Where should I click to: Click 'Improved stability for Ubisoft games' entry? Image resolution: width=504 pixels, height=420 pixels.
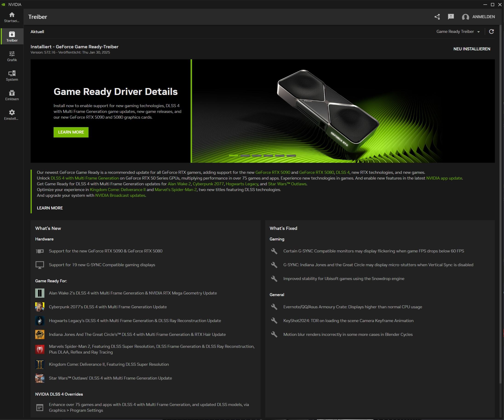[344, 279]
